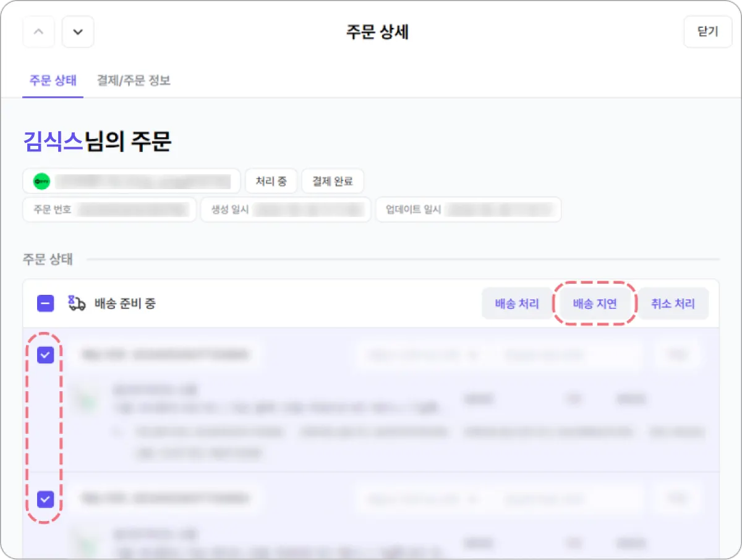Click customer name 김식스 link
Image resolution: width=742 pixels, height=560 pixels.
coord(53,142)
